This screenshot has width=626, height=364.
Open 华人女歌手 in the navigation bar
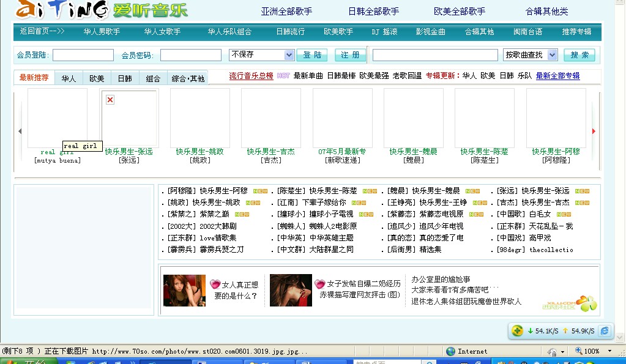(x=163, y=32)
